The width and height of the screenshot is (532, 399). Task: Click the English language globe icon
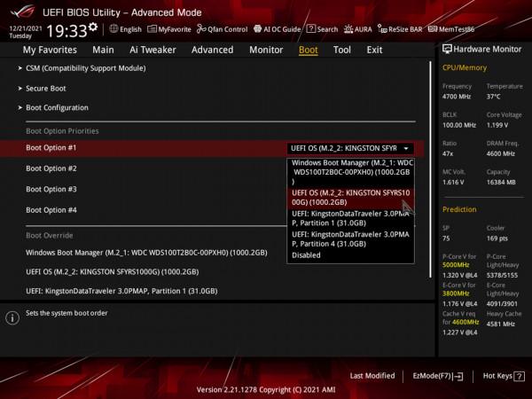(x=113, y=29)
